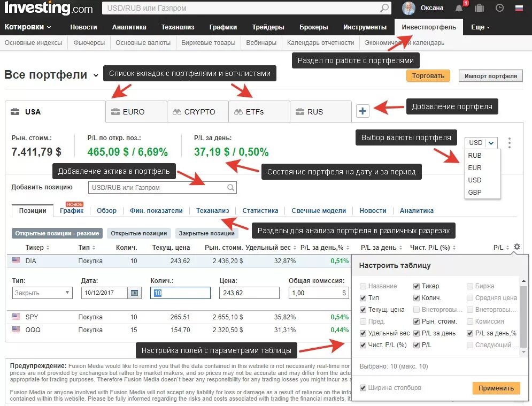
Task: Click the plus icon to add portfolio
Action: coord(363,111)
